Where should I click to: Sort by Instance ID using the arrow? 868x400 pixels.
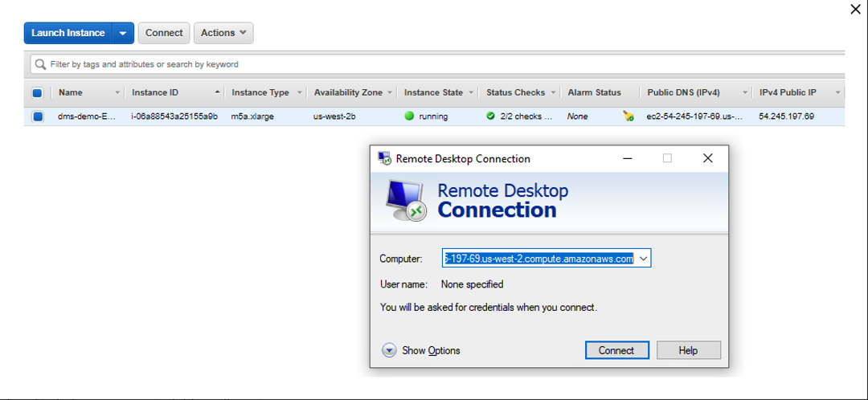[x=217, y=92]
